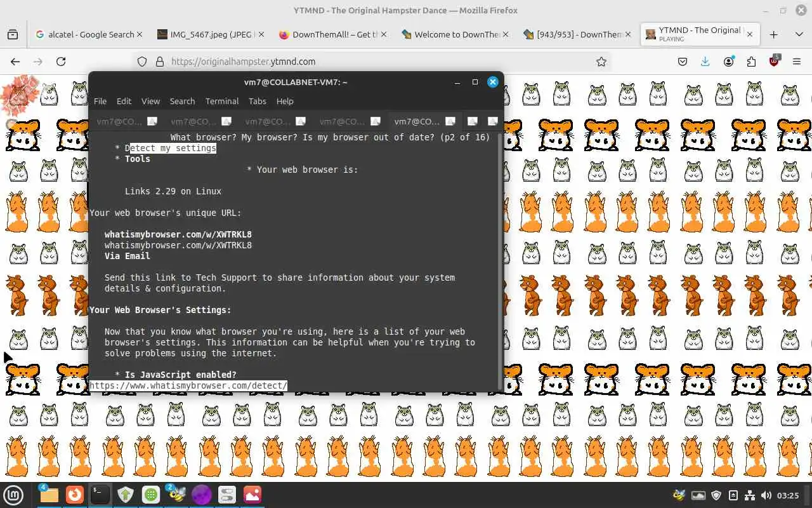
Task: Open tracking protection shield in address bar
Action: coord(142,62)
